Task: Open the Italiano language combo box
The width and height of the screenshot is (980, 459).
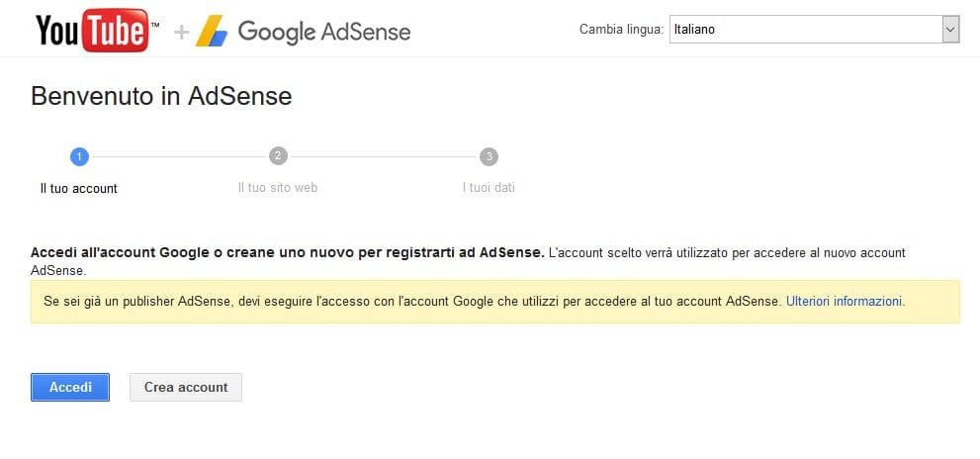Action: [x=804, y=30]
